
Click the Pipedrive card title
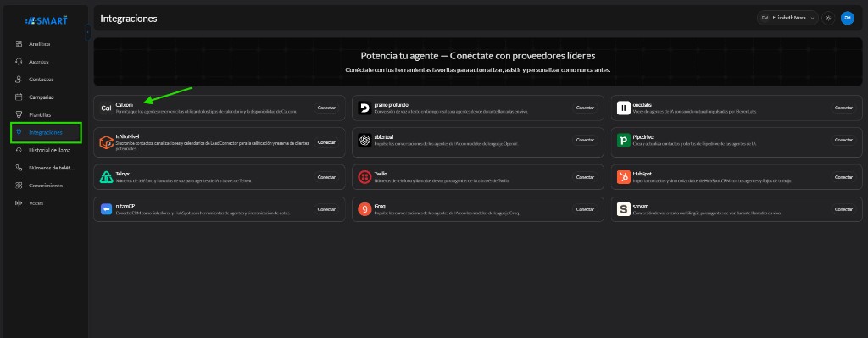643,136
